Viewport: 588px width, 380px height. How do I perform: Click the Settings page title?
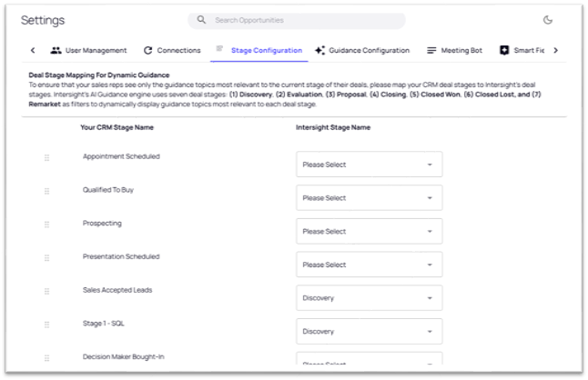43,20
